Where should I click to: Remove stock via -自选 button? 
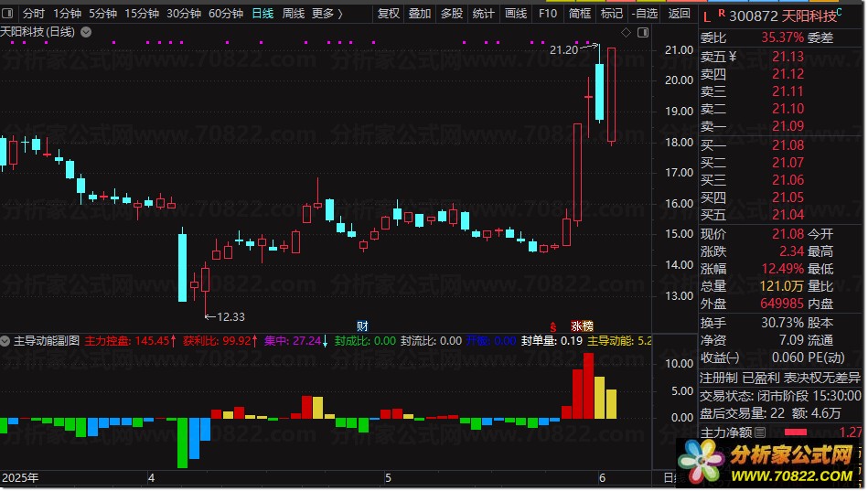645,14
